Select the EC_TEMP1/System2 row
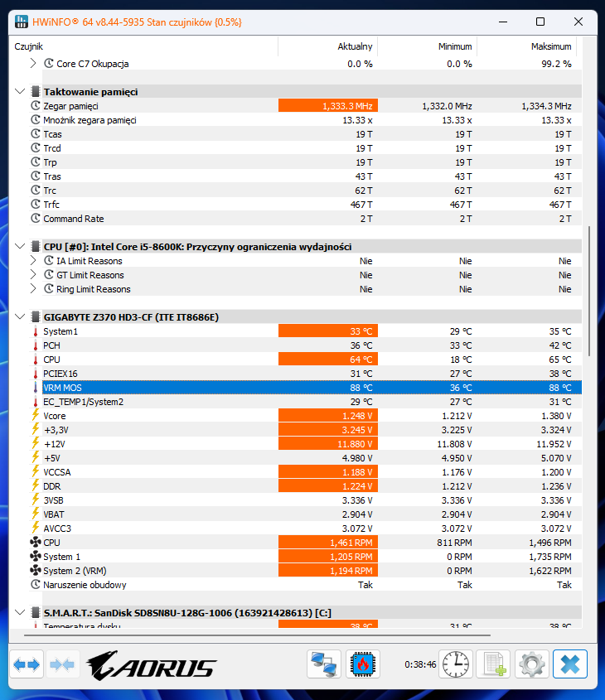Viewport: 605px width, 700px height. (306, 402)
